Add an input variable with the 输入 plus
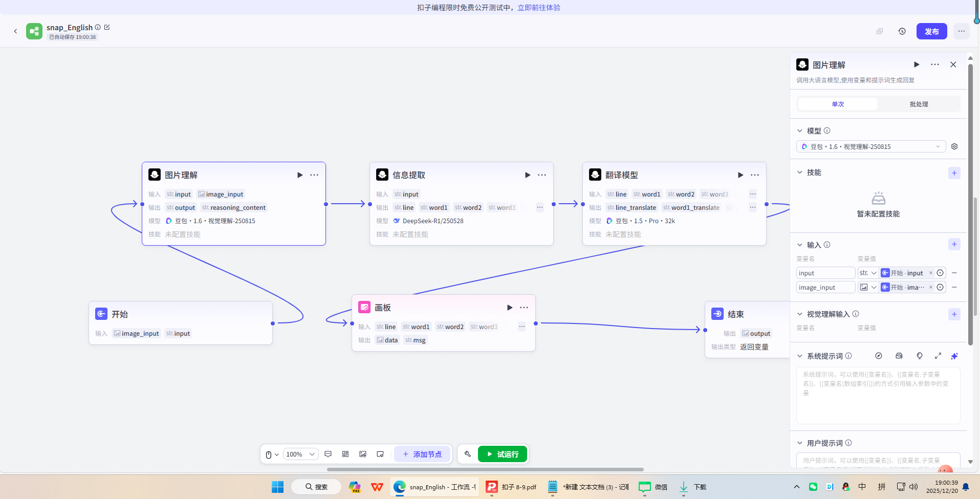Image resolution: width=980 pixels, height=499 pixels. 954,244
